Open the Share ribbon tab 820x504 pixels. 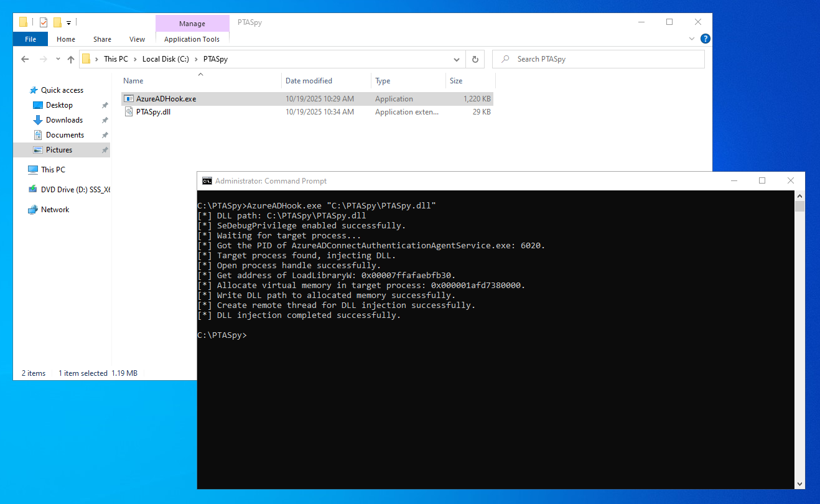pos(102,39)
